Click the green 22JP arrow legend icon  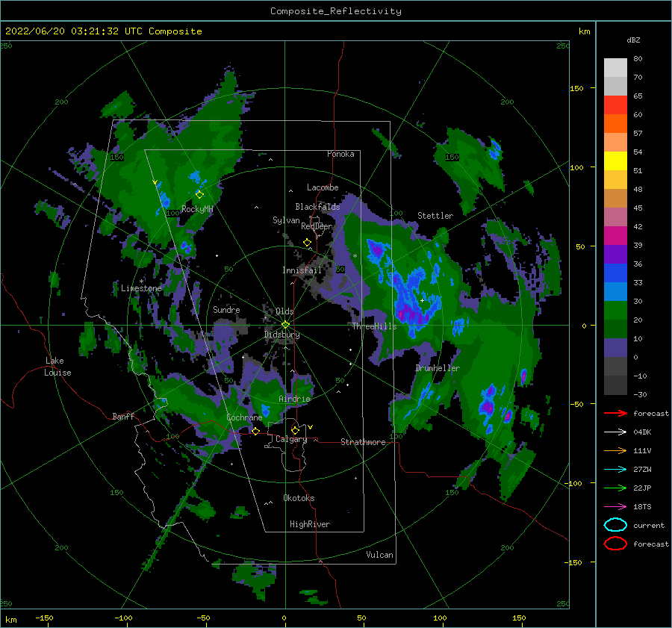615,488
